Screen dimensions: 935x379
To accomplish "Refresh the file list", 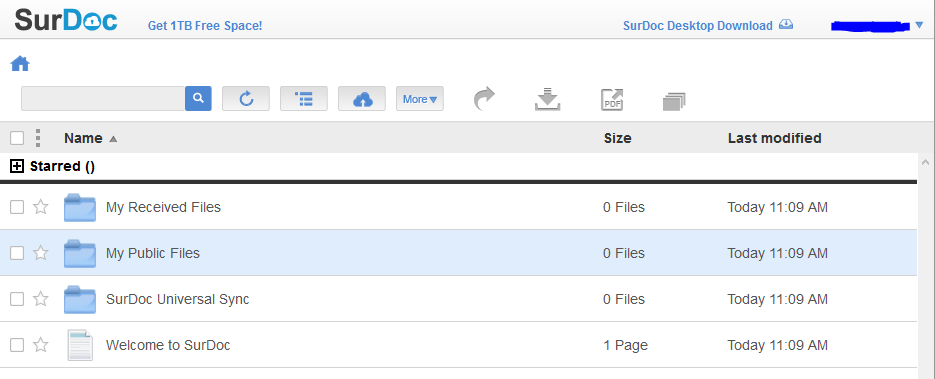I will (x=246, y=98).
